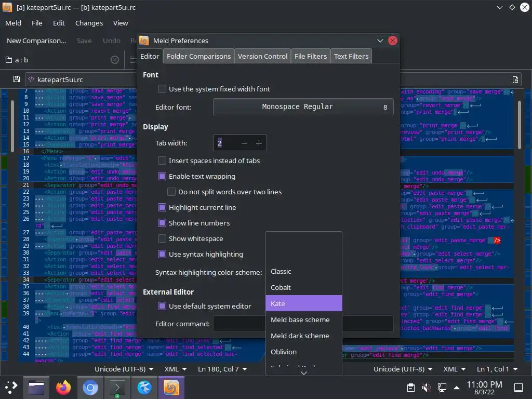Select Meld dark scheme option
This screenshot has height=399, width=532.
303,336
